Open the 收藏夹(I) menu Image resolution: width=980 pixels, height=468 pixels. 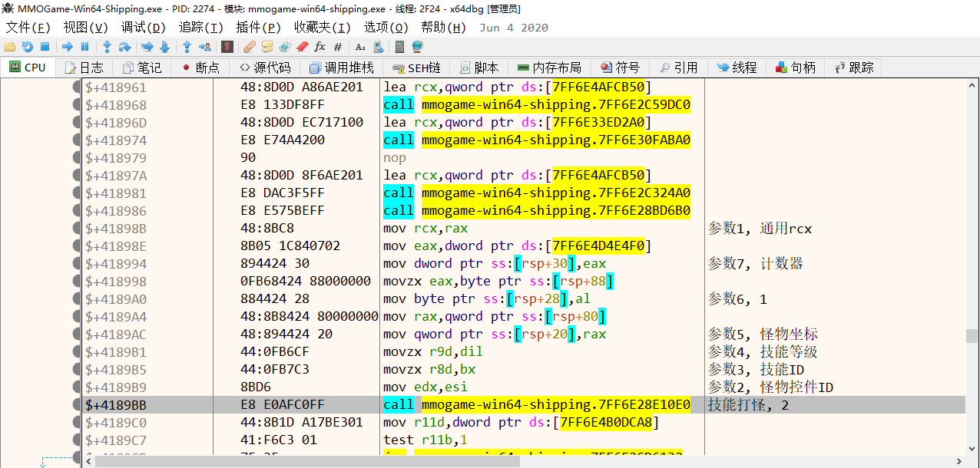tap(323, 28)
